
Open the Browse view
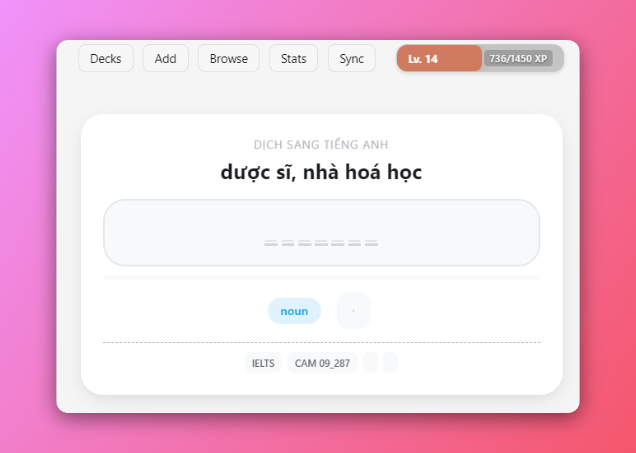pyautogui.click(x=229, y=58)
